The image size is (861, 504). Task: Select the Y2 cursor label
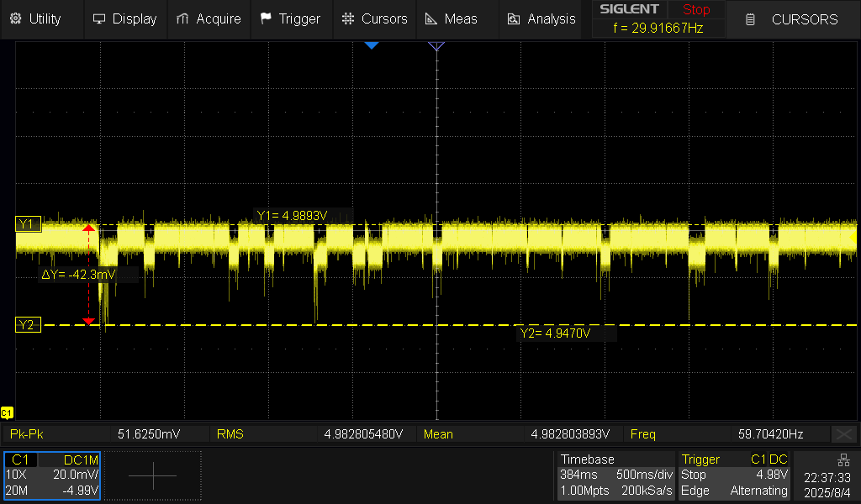click(x=27, y=325)
